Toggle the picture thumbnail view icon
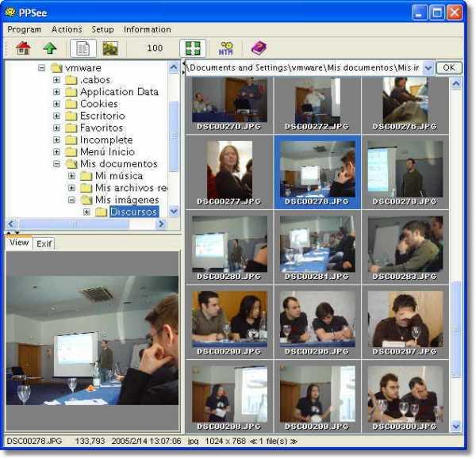The height and width of the screenshot is (459, 476). coord(110,48)
